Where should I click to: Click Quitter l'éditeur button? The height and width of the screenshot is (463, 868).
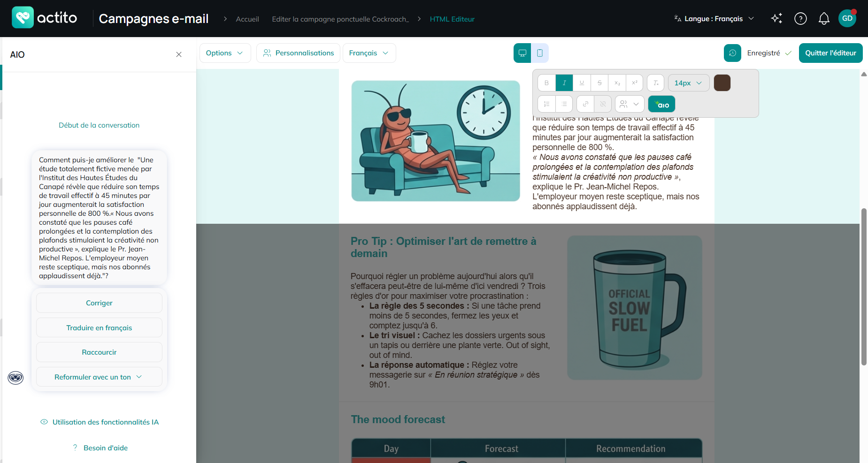(830, 53)
